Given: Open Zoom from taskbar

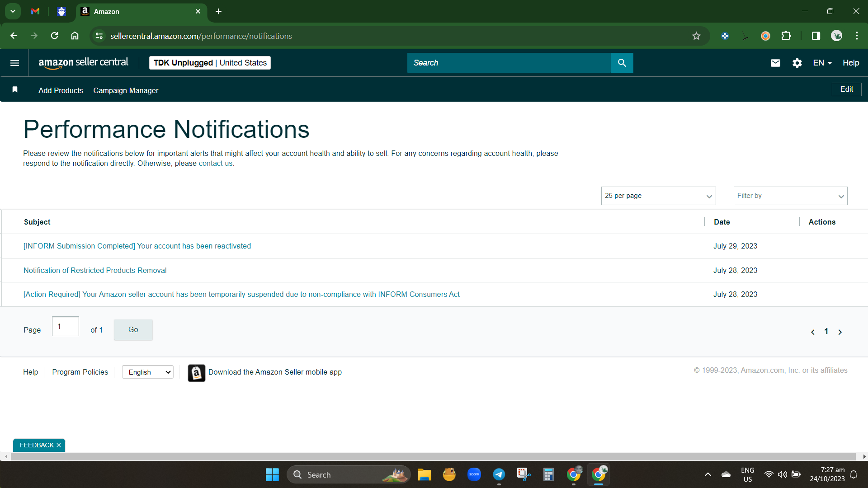Looking at the screenshot, I should click(474, 474).
